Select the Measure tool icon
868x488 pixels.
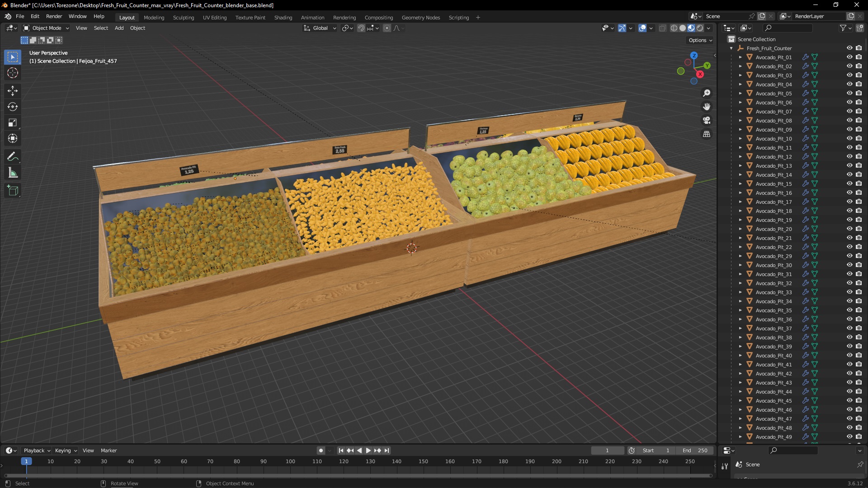click(13, 173)
